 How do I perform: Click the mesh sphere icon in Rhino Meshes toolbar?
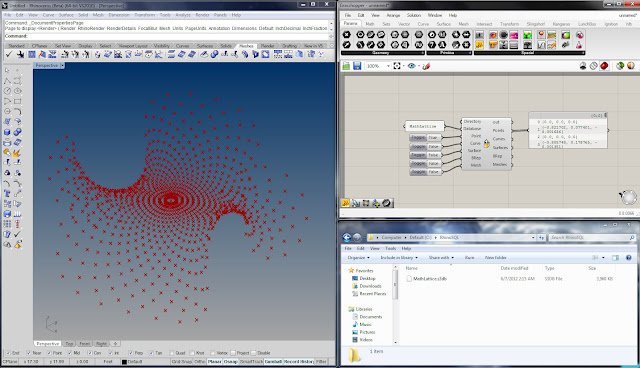pyautogui.click(x=214, y=54)
